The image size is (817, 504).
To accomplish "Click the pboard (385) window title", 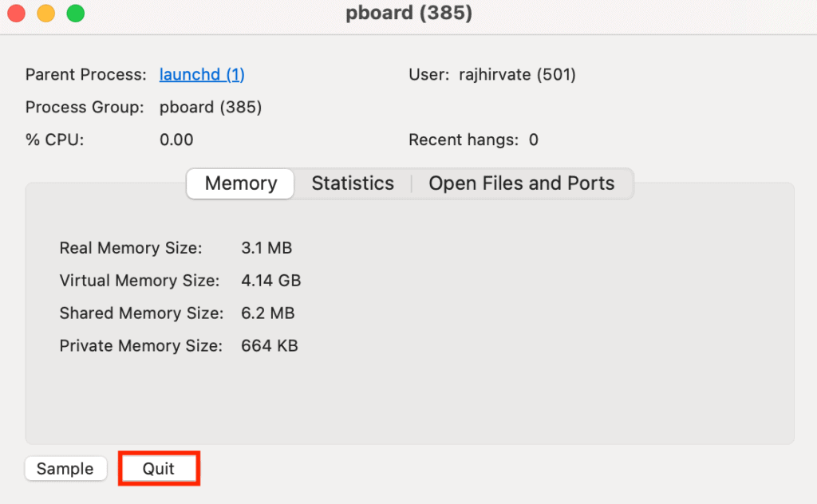I will coord(408,14).
